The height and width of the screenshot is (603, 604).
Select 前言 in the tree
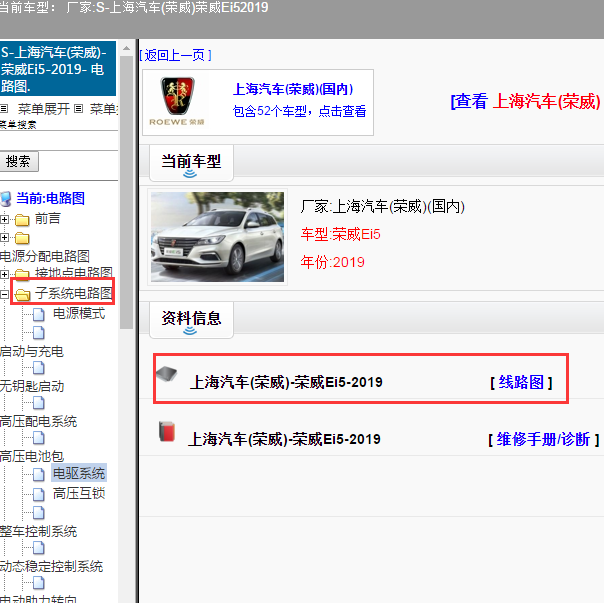click(x=48, y=219)
